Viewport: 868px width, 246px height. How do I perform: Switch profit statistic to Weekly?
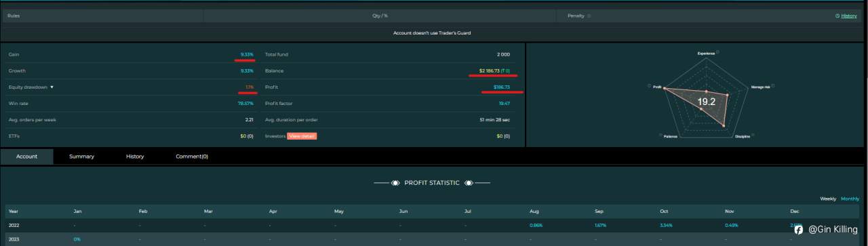click(828, 199)
